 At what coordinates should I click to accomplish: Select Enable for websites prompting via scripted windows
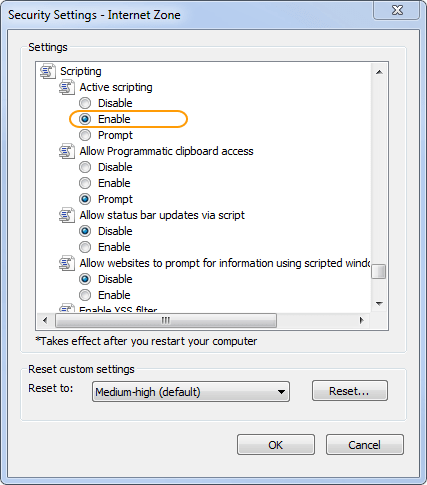tap(85, 295)
